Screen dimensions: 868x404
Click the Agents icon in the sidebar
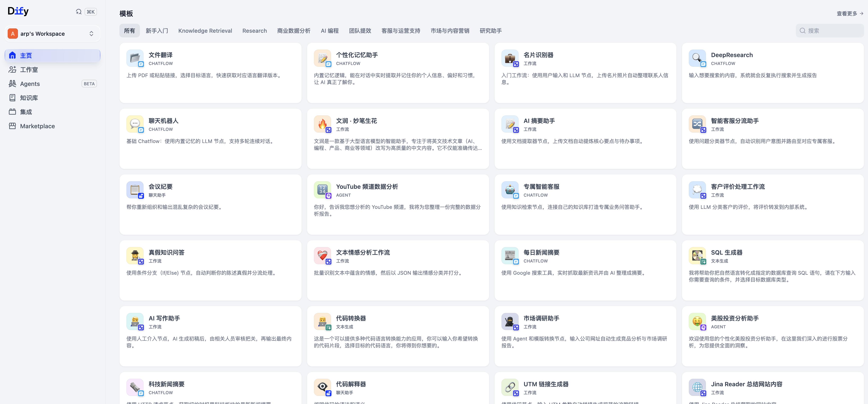(12, 84)
